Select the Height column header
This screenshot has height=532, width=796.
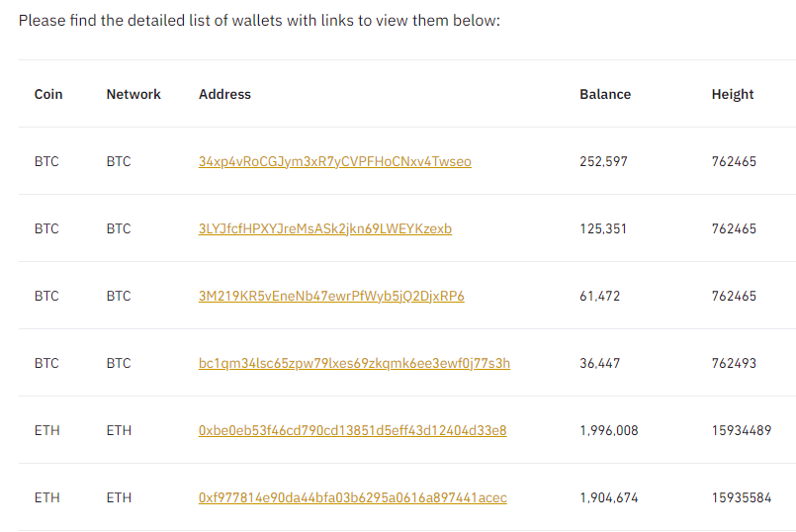(x=733, y=95)
